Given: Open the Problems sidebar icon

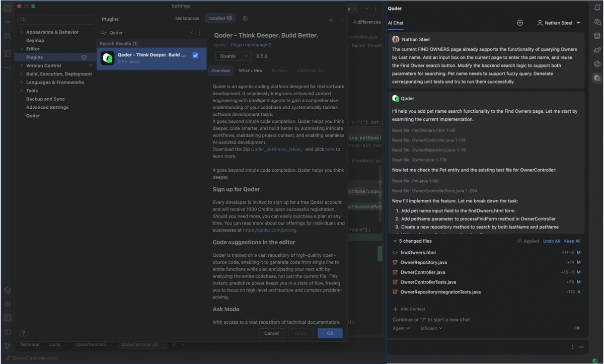Looking at the screenshot, I should coord(7,332).
